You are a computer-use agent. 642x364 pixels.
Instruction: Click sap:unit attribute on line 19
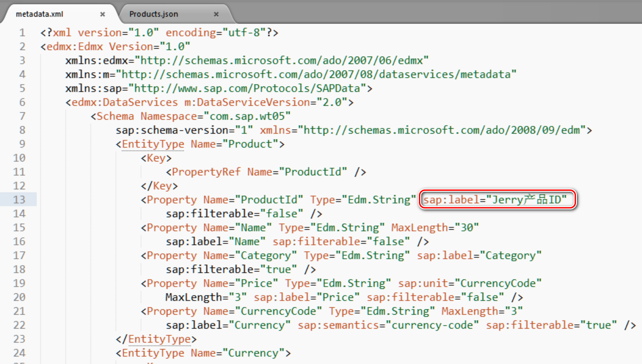coord(423,283)
